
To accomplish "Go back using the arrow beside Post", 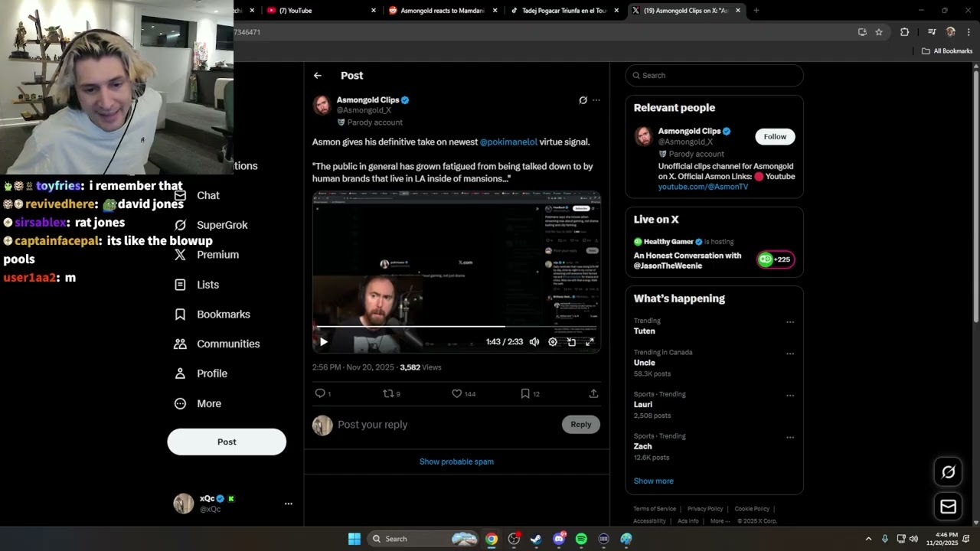I will 318,76.
